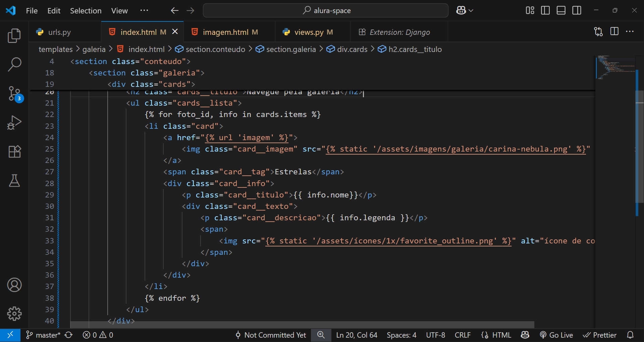Toggle the bottom panel
644x342 pixels.
point(561,10)
